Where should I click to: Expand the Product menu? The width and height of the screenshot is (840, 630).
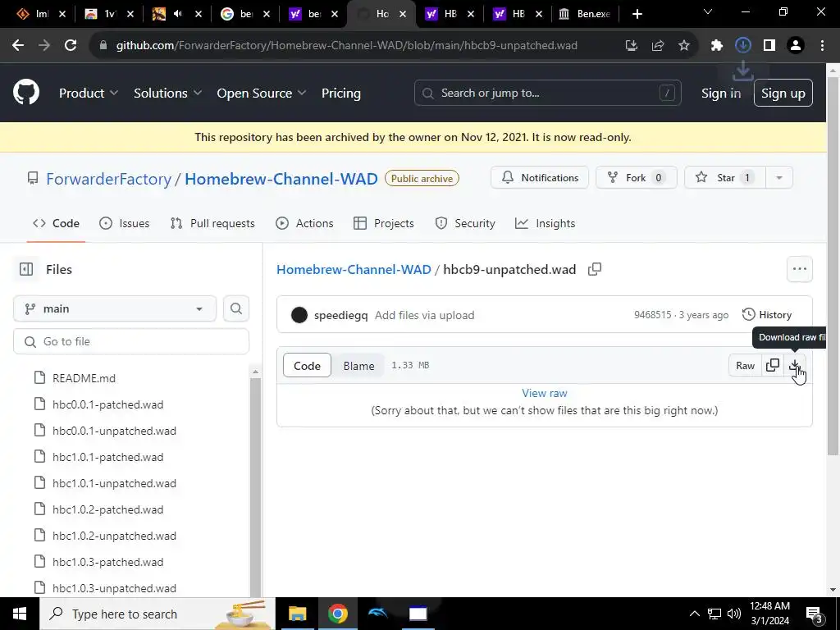(x=89, y=93)
